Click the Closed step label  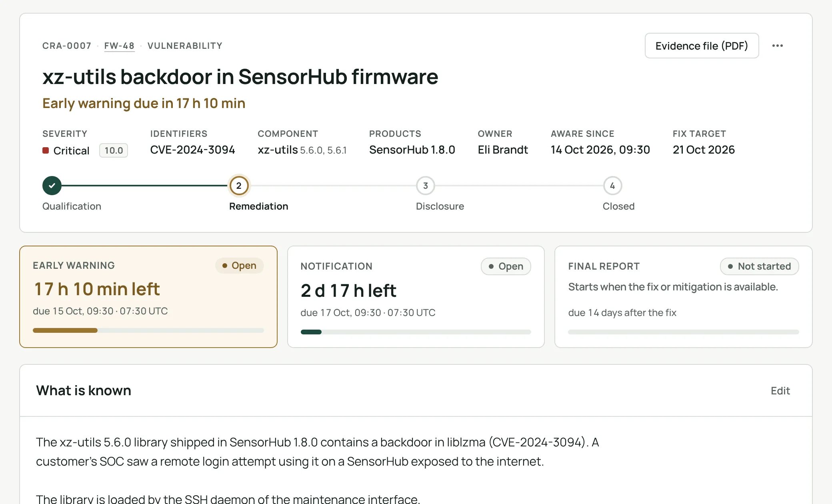[618, 206]
